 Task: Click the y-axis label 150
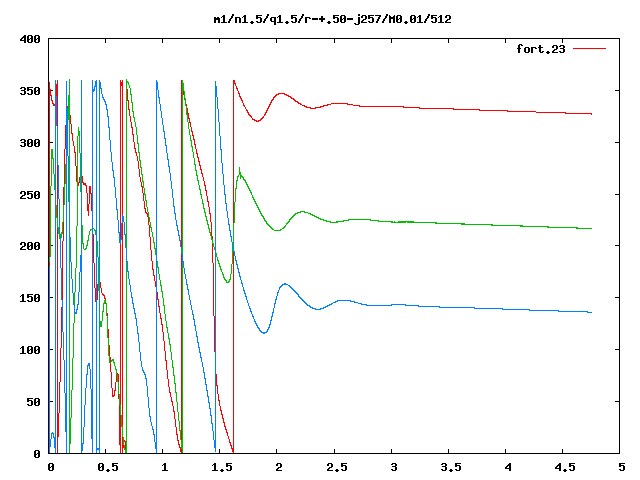[x=30, y=298]
